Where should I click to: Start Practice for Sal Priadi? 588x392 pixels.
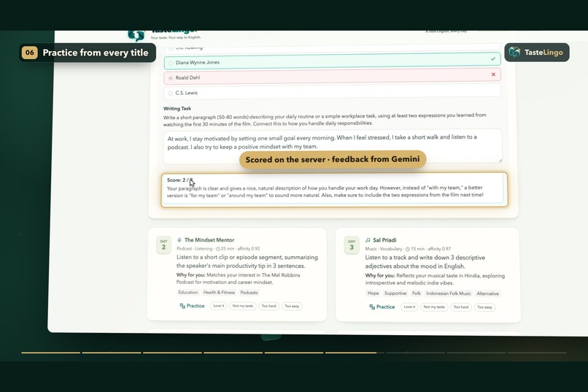tap(382, 307)
